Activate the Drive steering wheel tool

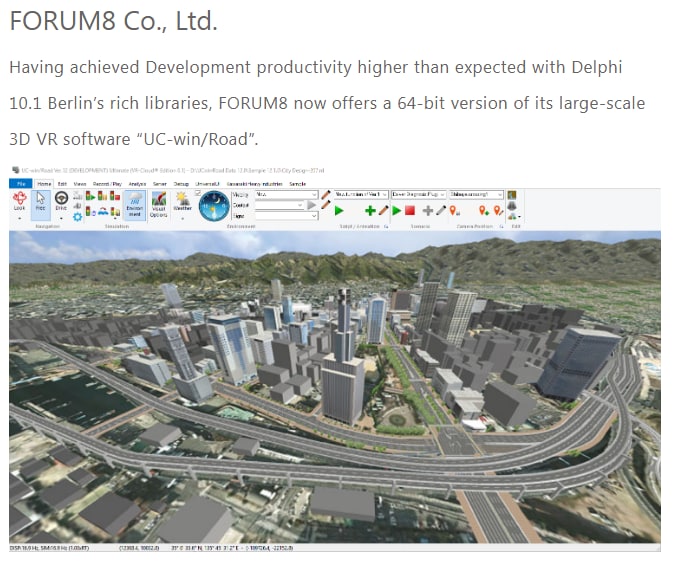point(61,201)
